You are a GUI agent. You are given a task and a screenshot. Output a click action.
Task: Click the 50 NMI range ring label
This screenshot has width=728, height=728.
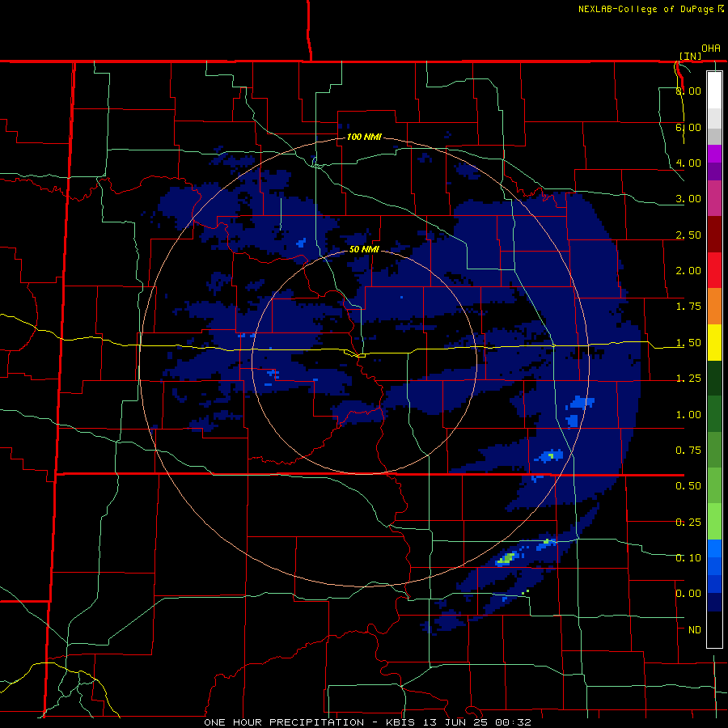pyautogui.click(x=364, y=249)
